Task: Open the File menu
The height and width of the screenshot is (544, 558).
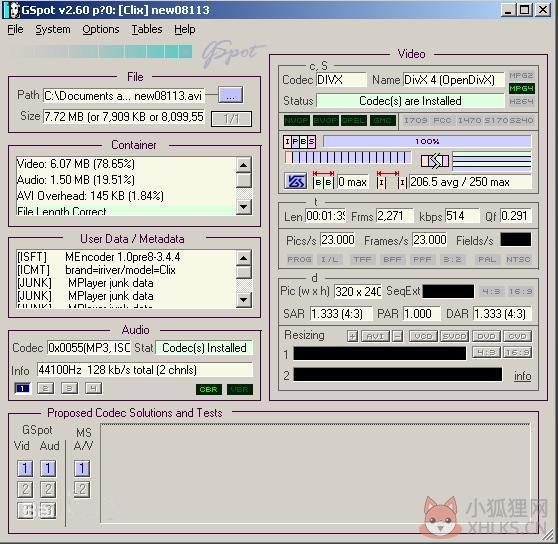Action: (15, 30)
